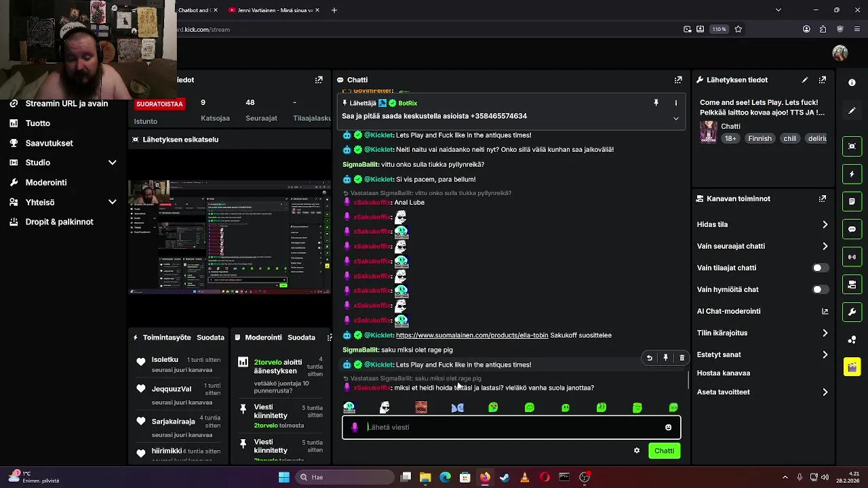Click Suodata in Moderointi panel
The height and width of the screenshot is (488, 868).
(301, 338)
